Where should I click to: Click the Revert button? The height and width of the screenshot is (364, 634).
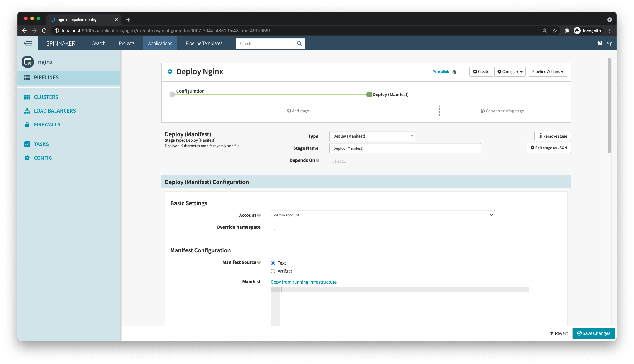pos(558,333)
